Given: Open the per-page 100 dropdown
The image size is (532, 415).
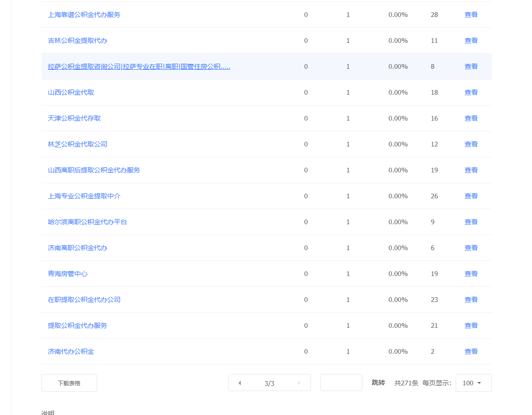Looking at the screenshot, I should (473, 383).
